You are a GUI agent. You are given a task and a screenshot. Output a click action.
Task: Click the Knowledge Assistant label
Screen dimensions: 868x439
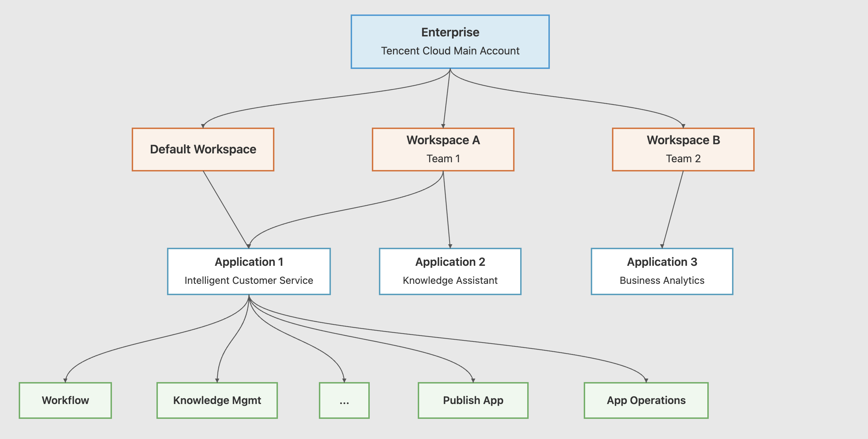(450, 281)
